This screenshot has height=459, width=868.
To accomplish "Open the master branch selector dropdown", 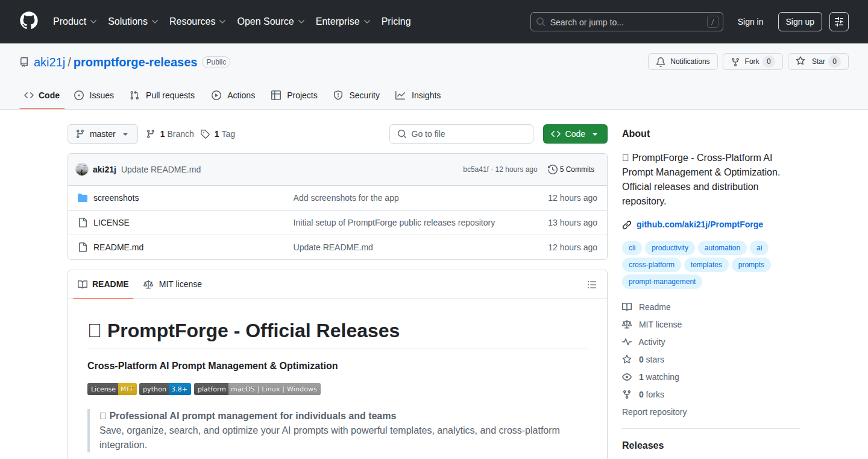I will coord(102,134).
